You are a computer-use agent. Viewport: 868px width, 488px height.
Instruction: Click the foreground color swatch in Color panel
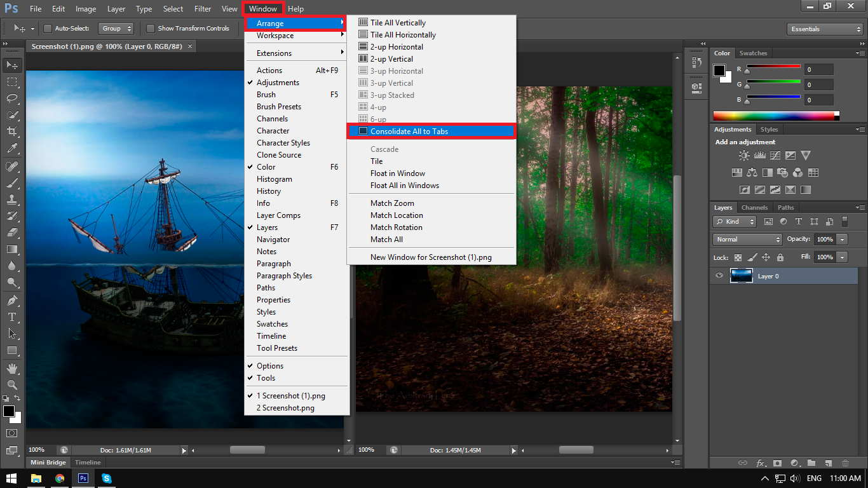[x=719, y=71]
